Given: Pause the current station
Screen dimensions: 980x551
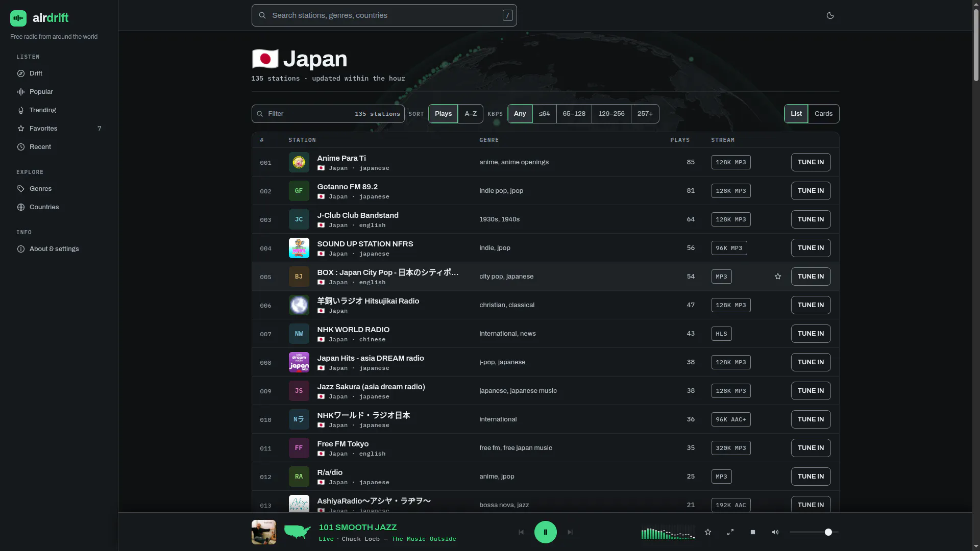Looking at the screenshot, I should coord(546,532).
